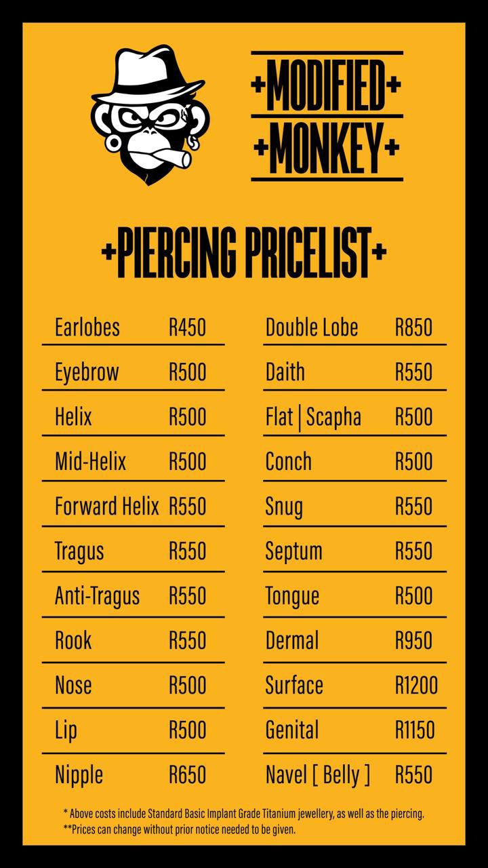
Task: Click the Modified Monkey brand title
Action: pyautogui.click(x=327, y=117)
